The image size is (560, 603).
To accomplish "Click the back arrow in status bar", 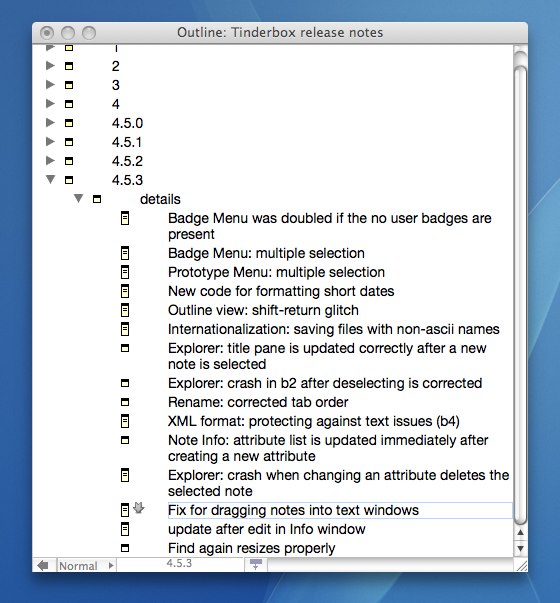I will pos(43,565).
